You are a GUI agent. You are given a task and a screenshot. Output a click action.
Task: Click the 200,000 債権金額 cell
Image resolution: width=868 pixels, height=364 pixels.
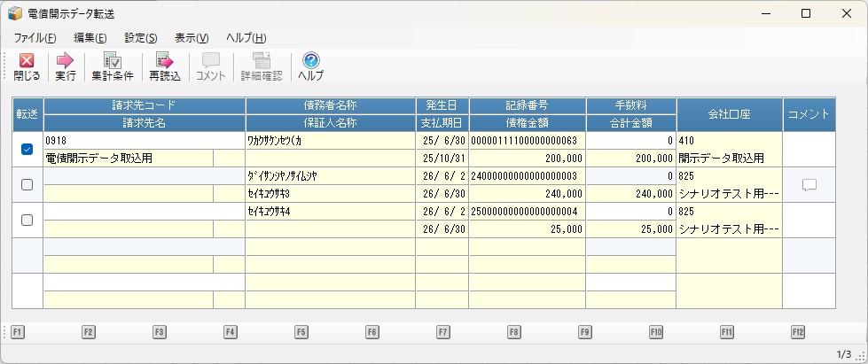coord(528,159)
